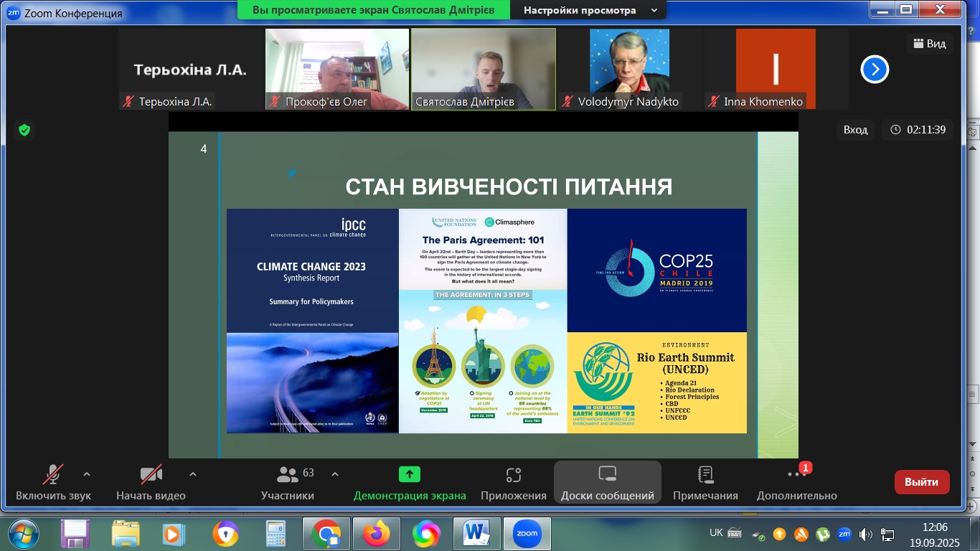Leave meeting with red Выйти button
This screenshot has height=551, width=980.
click(x=921, y=482)
